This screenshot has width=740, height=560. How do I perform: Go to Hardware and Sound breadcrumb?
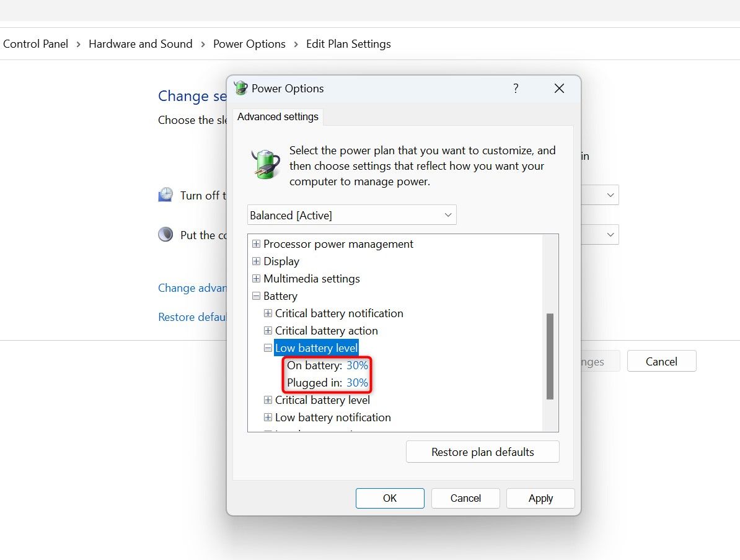coord(141,44)
